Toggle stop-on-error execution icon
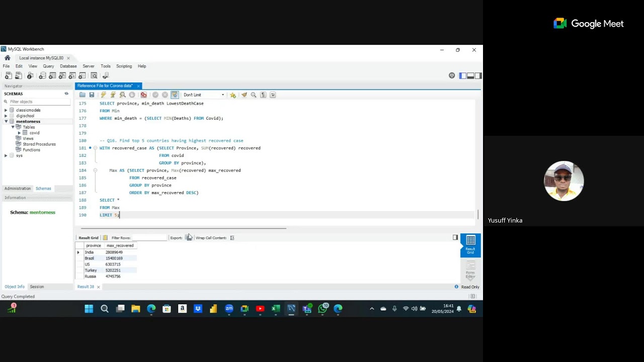The height and width of the screenshot is (362, 644). [x=144, y=95]
